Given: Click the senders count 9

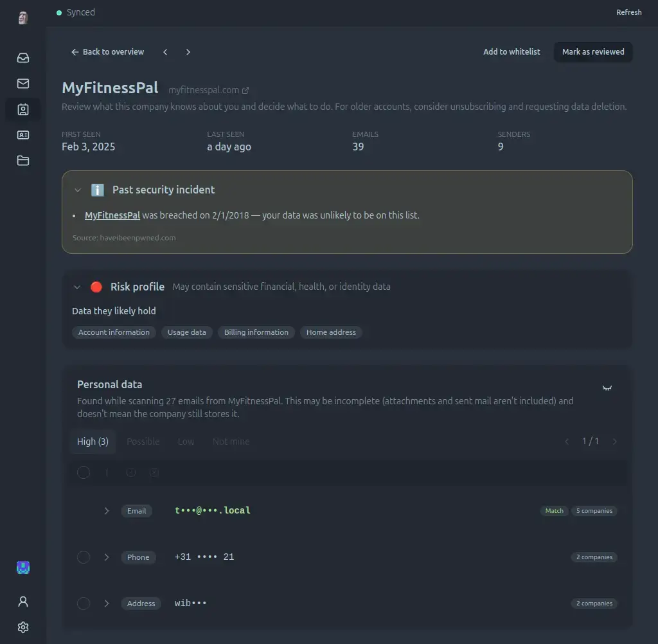Looking at the screenshot, I should click(500, 147).
